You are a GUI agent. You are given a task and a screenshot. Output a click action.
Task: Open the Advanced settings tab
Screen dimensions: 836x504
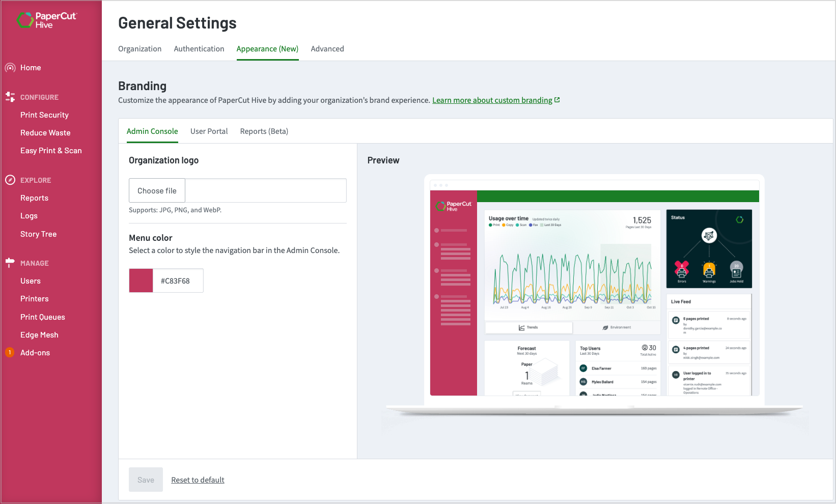pyautogui.click(x=327, y=49)
